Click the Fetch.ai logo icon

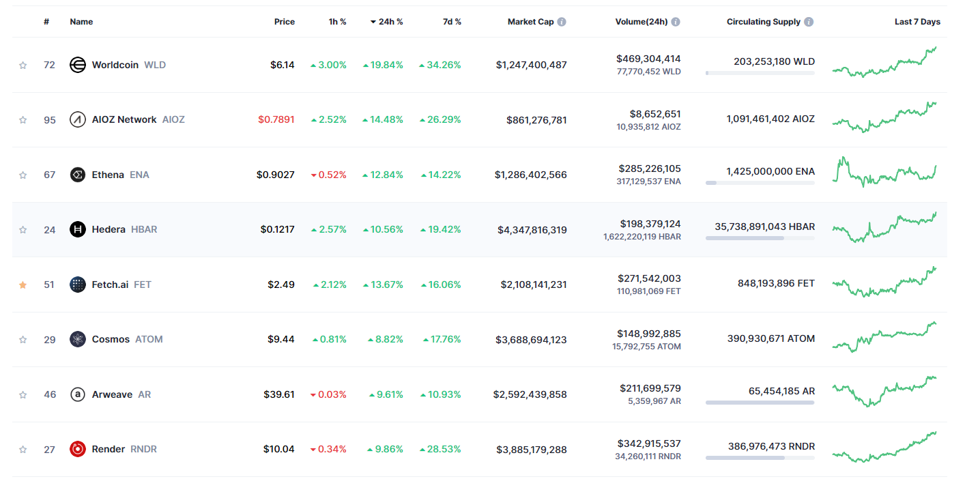(78, 285)
